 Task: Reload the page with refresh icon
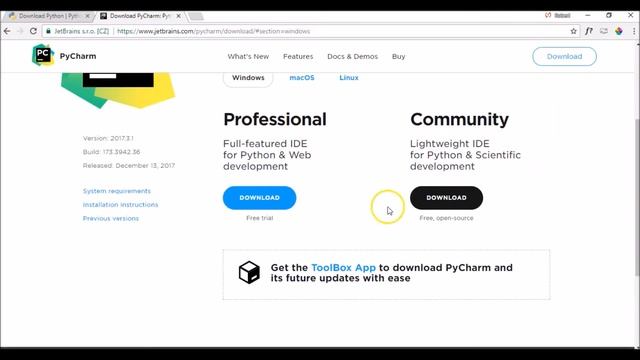33,31
